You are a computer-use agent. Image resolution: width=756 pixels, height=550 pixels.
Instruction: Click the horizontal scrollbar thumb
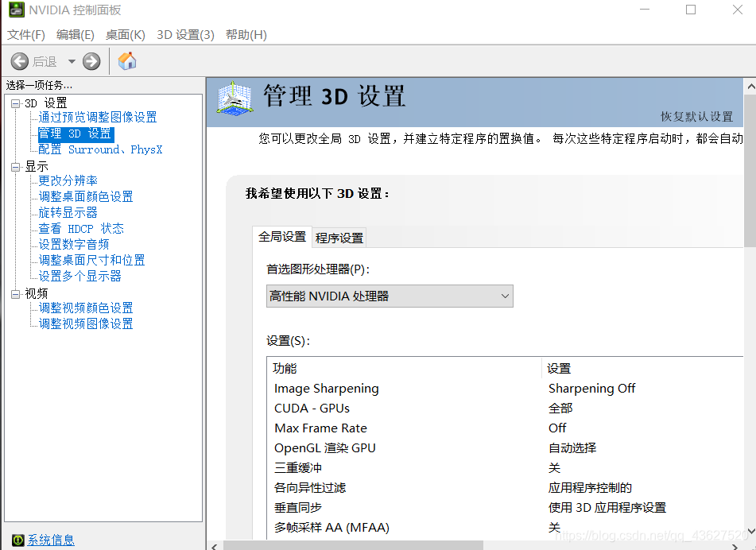(x=353, y=546)
